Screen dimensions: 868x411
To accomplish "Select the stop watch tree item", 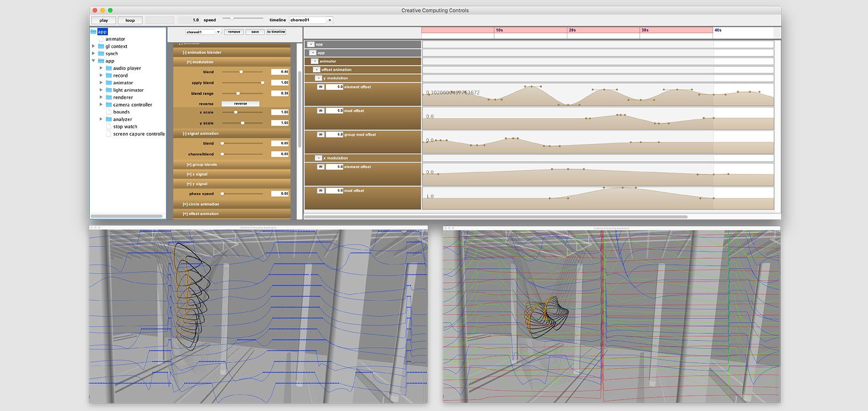I will [125, 126].
